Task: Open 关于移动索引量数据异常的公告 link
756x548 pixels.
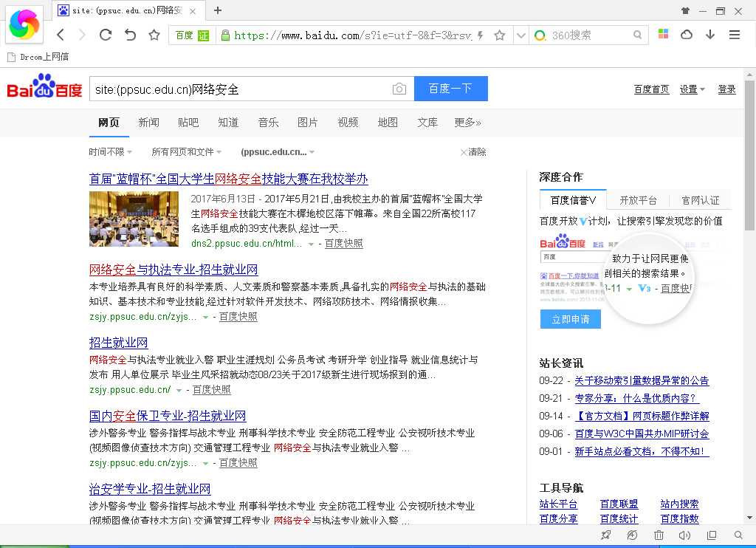Action: click(x=642, y=380)
